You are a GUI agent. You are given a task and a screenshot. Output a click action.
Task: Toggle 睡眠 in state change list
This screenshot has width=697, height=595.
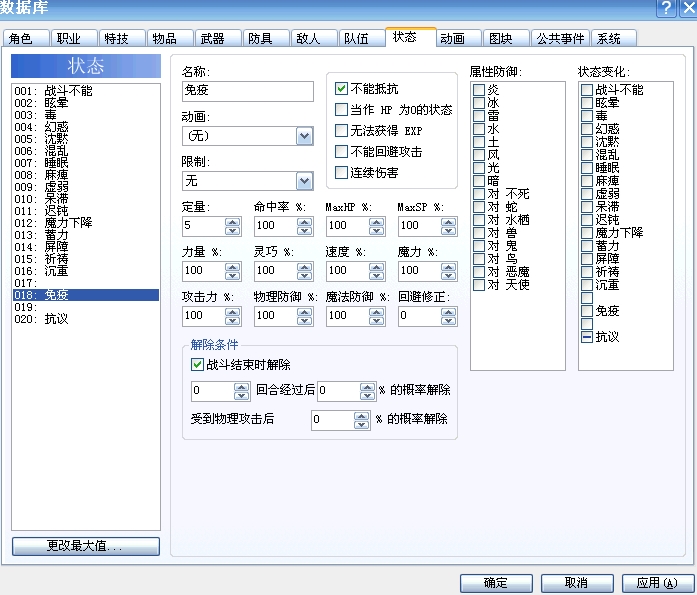click(x=587, y=168)
